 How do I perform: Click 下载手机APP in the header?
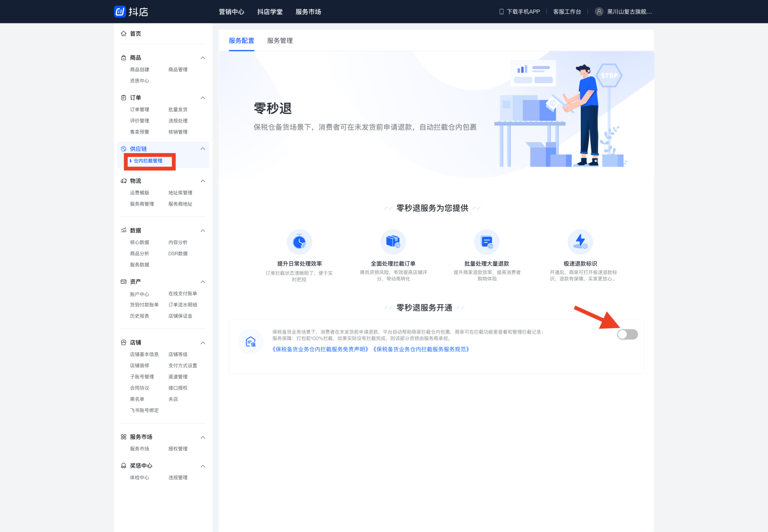click(520, 12)
